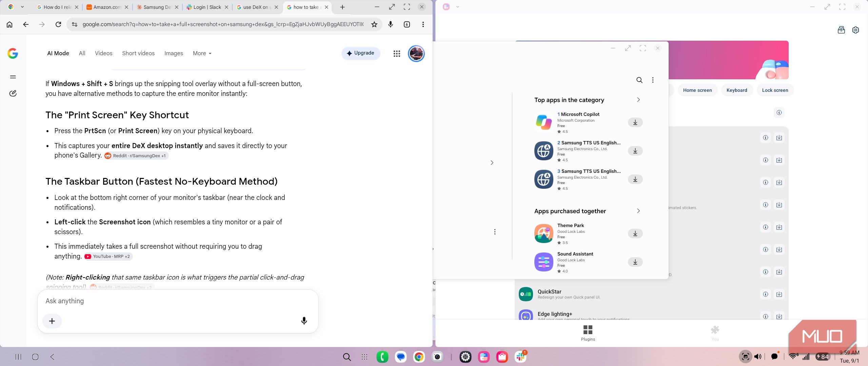Reload the current Chrome page

tap(58, 24)
